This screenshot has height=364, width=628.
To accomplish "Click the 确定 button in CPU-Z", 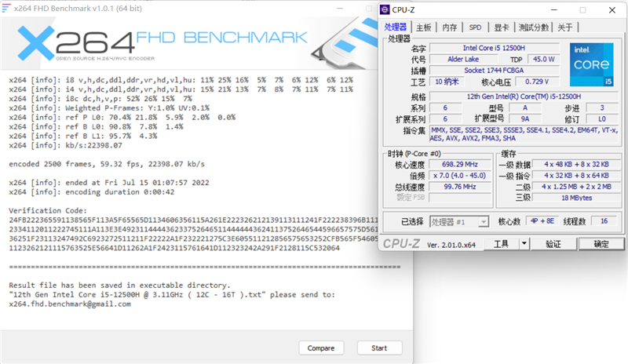I will tap(601, 244).
